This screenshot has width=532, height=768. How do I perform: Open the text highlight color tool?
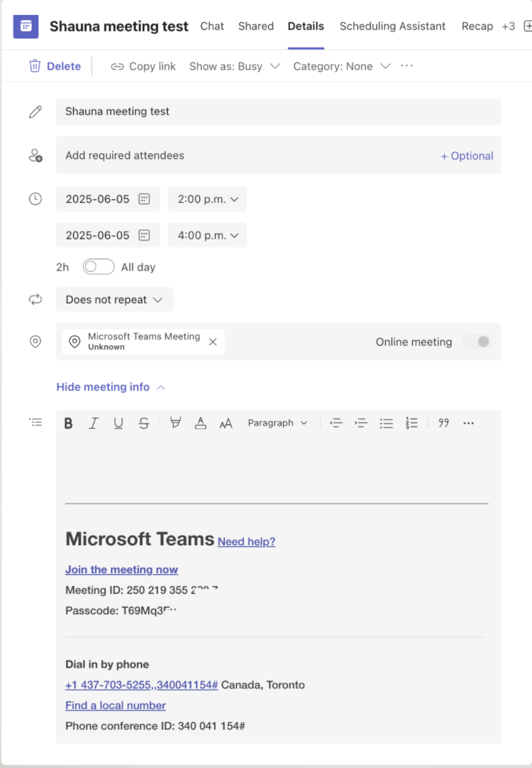tap(176, 423)
